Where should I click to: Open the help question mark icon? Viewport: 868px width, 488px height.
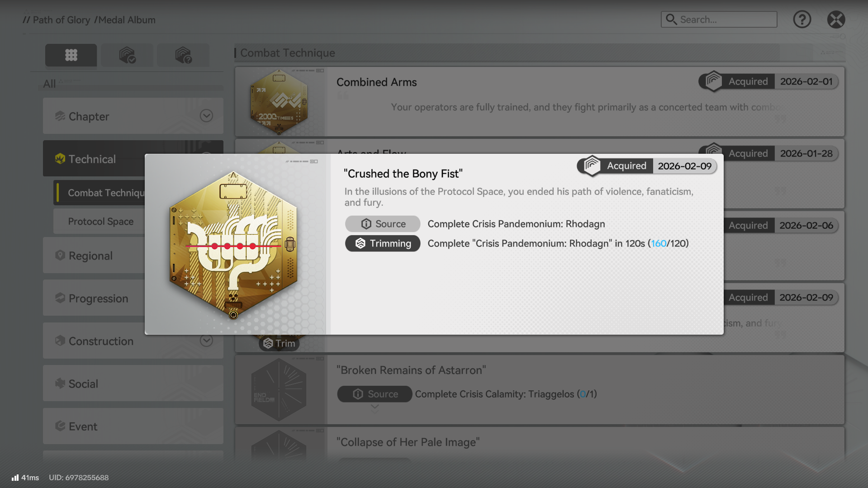pos(802,19)
